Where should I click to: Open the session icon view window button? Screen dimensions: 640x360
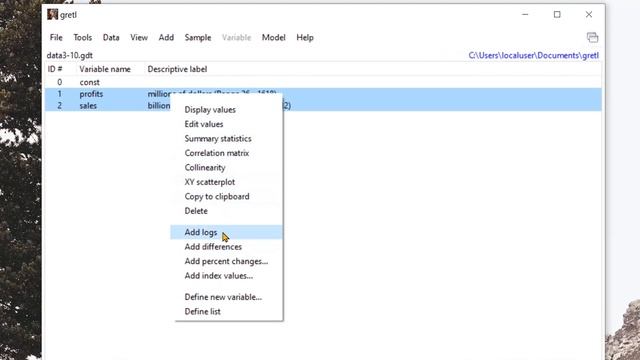pyautogui.click(x=592, y=37)
